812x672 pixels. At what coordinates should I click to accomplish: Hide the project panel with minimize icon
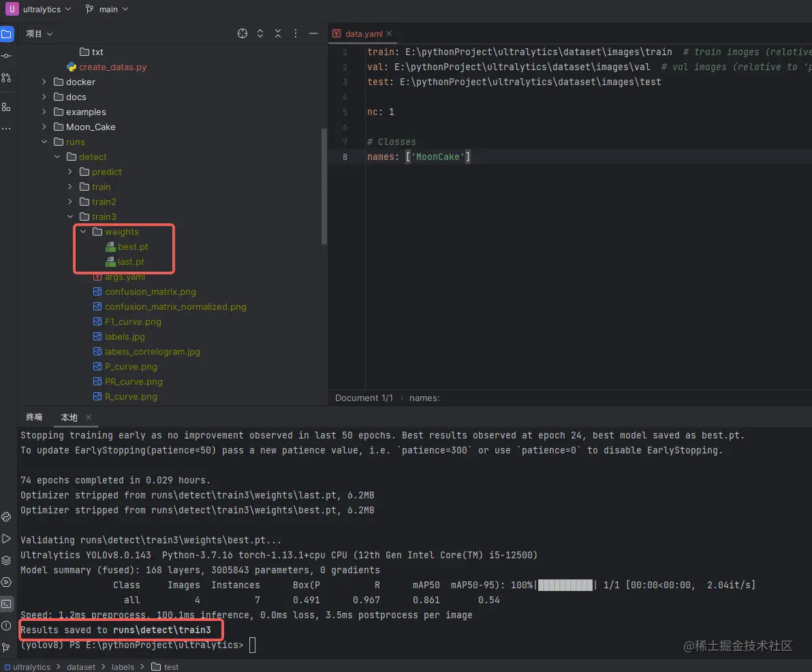click(x=313, y=33)
